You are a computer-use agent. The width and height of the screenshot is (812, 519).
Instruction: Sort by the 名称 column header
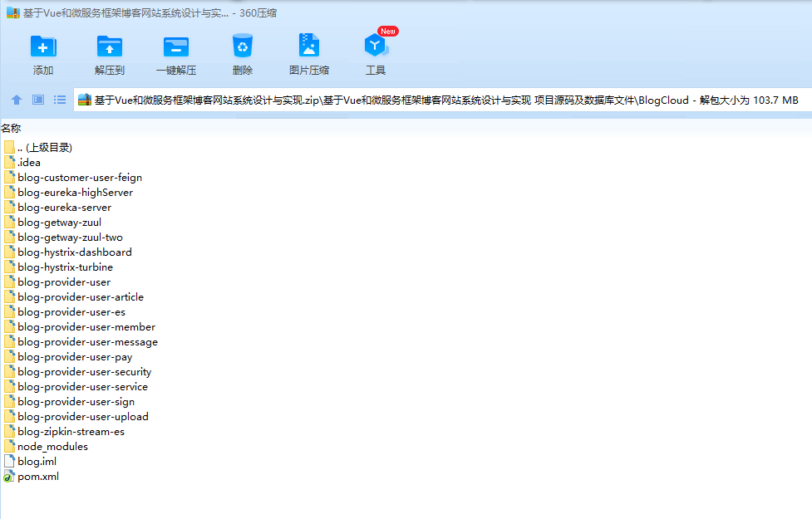[11, 129]
